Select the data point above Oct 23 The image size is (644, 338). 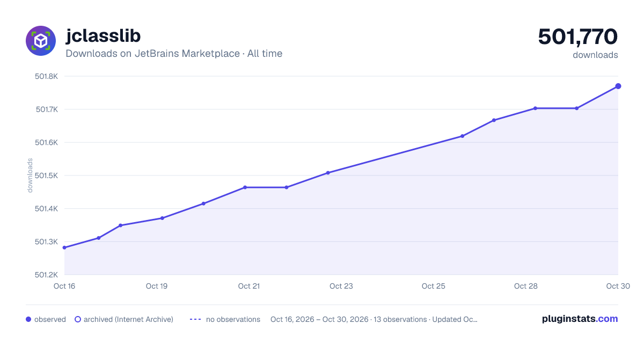click(328, 173)
